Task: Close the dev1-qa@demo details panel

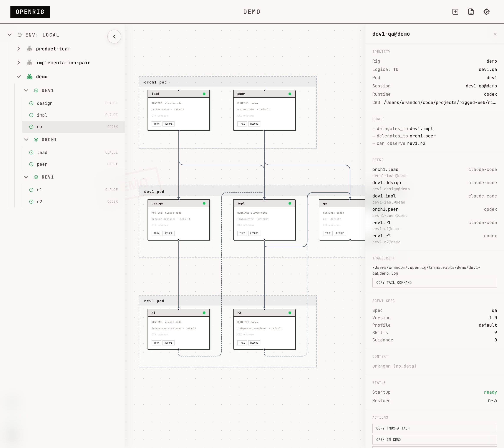Action: pyautogui.click(x=495, y=34)
